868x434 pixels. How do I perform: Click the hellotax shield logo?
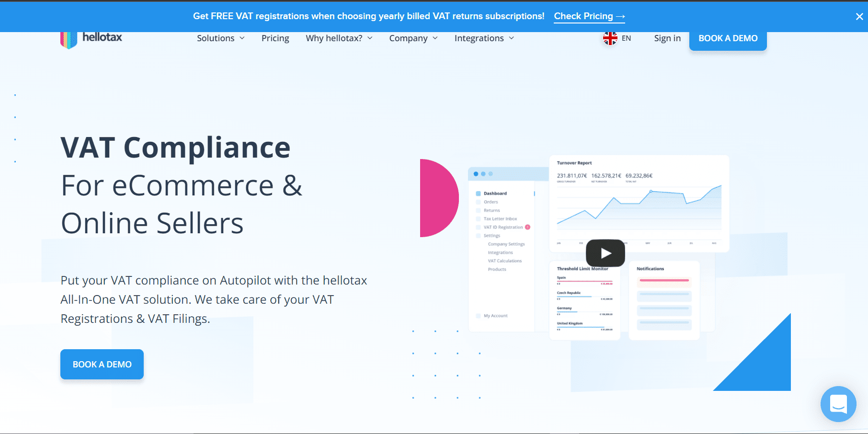tap(69, 40)
